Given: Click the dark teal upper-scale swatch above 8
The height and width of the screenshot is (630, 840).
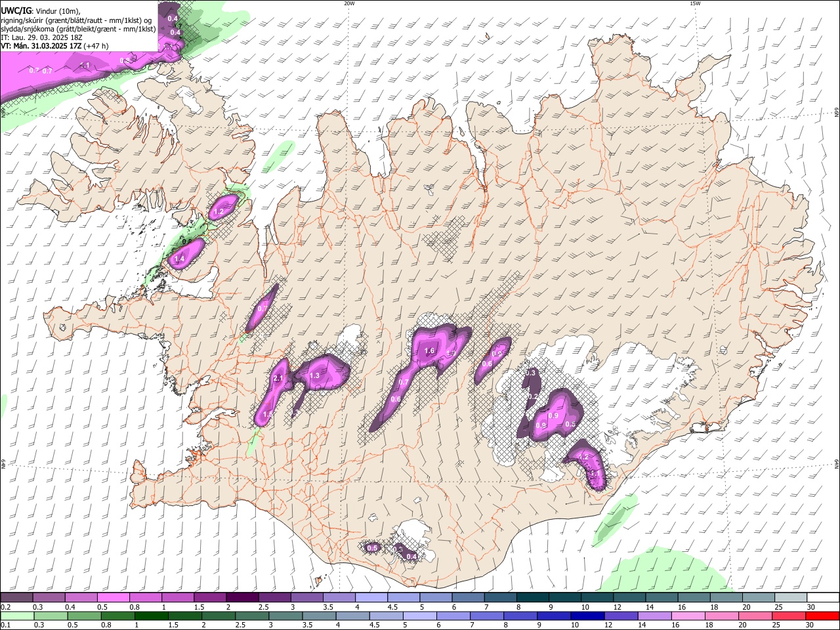Looking at the screenshot, I should pyautogui.click(x=533, y=597).
